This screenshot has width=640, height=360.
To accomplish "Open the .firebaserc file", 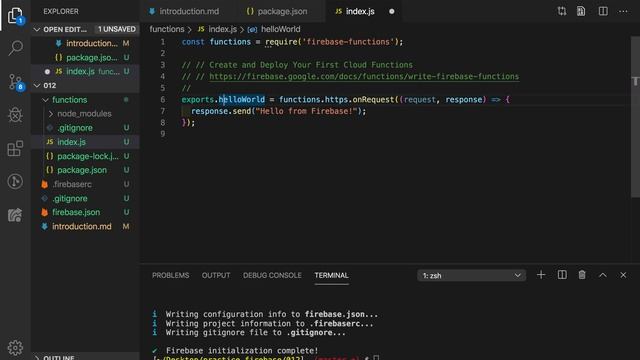I will [86, 184].
